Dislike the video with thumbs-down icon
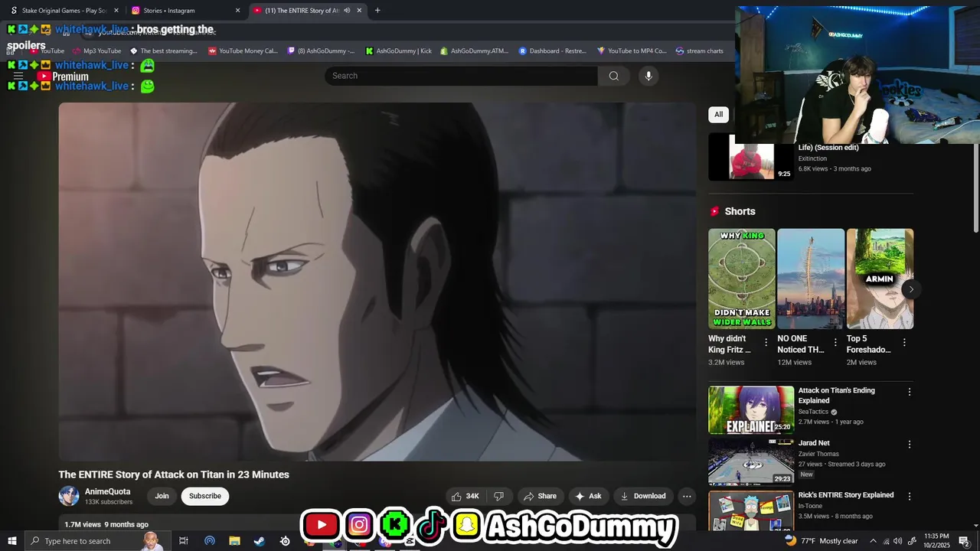Image resolution: width=980 pixels, height=551 pixels. click(498, 496)
